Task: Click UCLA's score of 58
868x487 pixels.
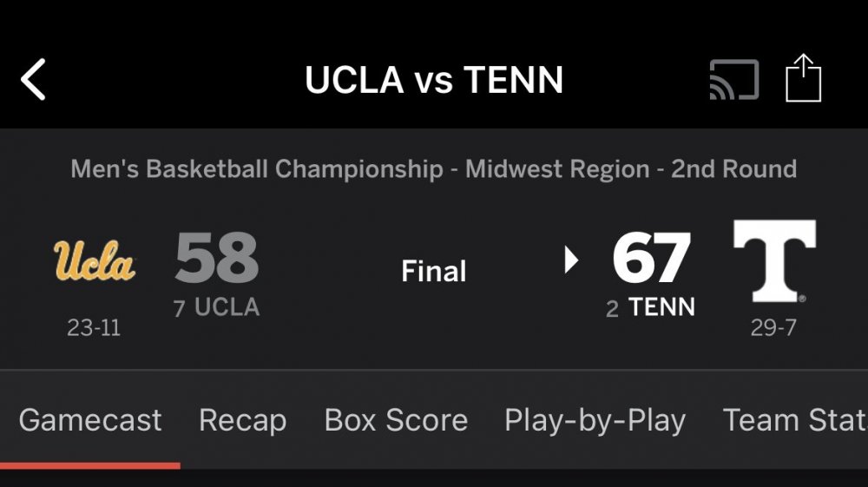Action: (x=217, y=259)
